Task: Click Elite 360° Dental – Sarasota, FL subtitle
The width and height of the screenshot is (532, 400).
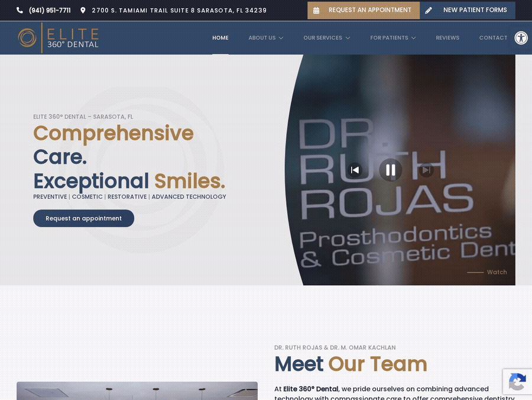Action: (x=83, y=117)
